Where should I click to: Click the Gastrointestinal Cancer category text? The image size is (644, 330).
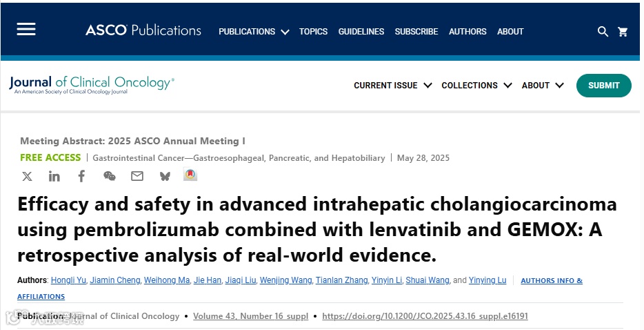(239, 158)
